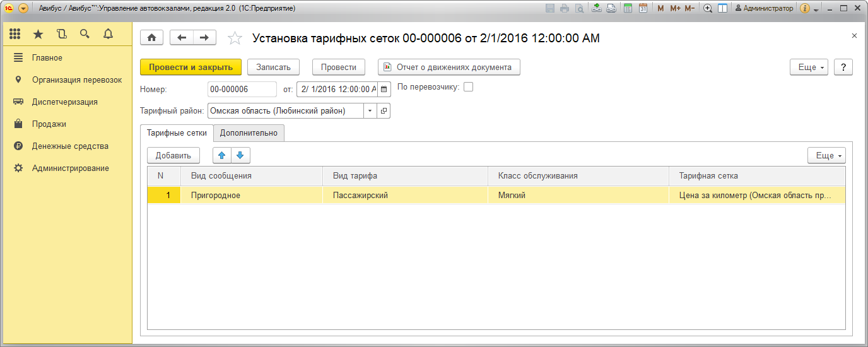Open the 'Продажи' section in sidebar
Screen dimensions: 868x347
point(49,124)
